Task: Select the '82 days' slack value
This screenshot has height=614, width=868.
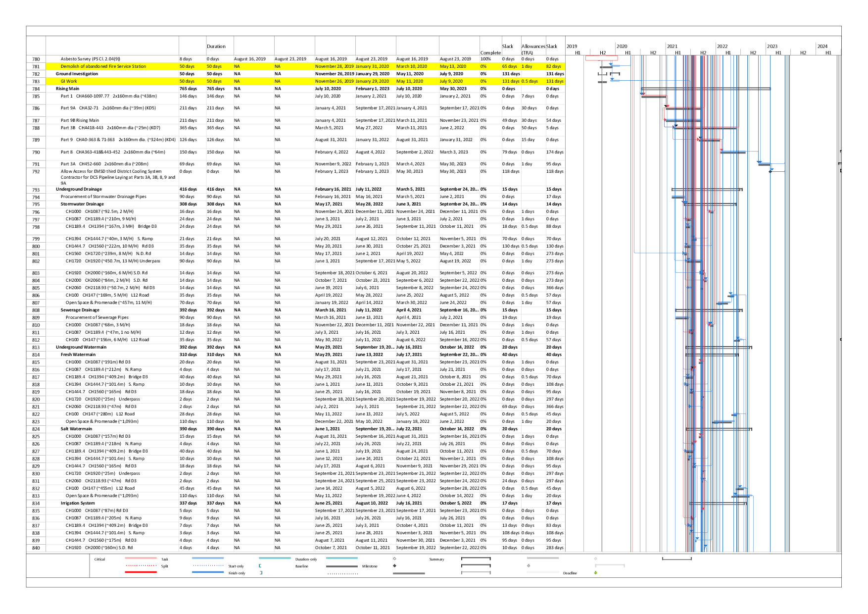Action: 553,66
